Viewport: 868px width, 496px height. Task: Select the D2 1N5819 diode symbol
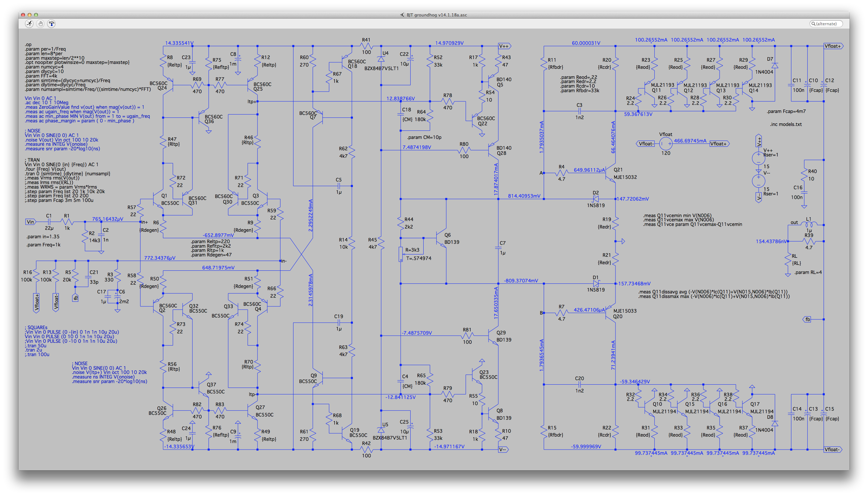pos(596,199)
